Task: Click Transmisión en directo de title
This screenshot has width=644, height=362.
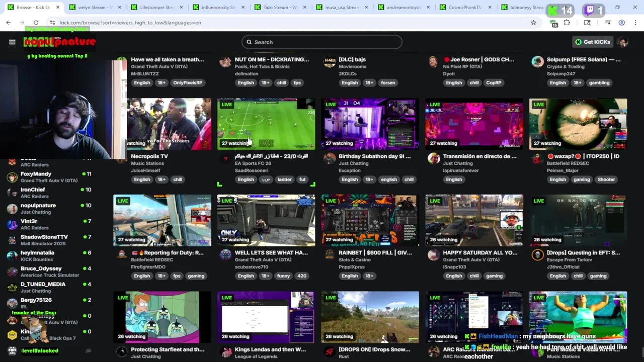Action: tap(479, 156)
